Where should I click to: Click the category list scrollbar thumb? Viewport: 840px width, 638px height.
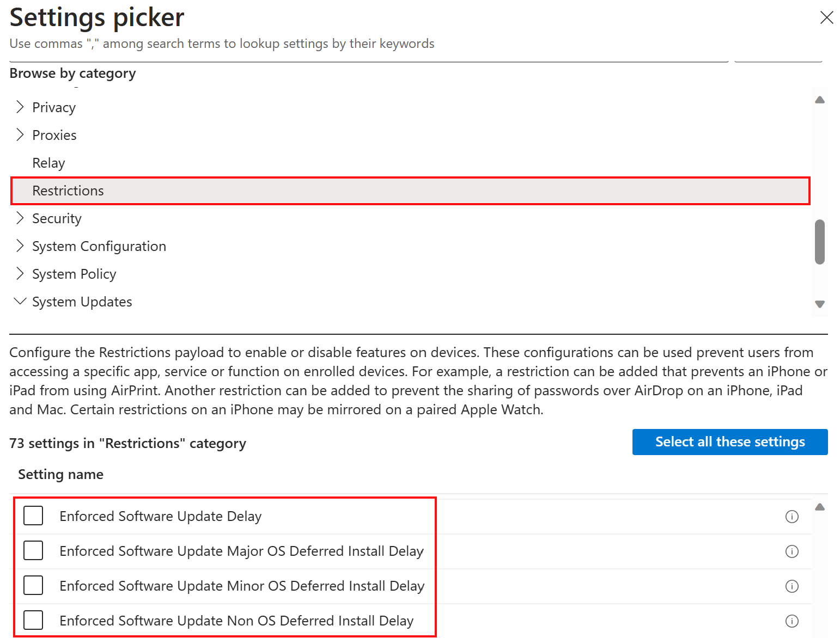819,242
